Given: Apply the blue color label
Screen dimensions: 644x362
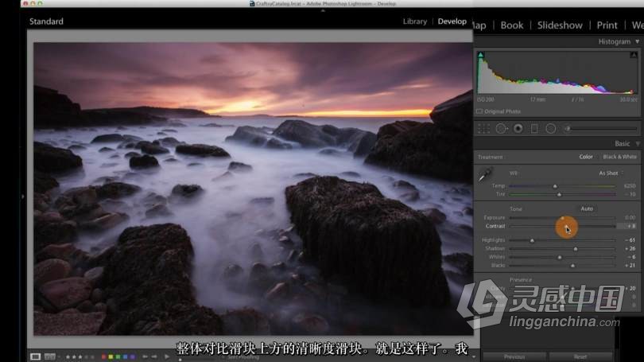Looking at the screenshot, I should 125,356.
